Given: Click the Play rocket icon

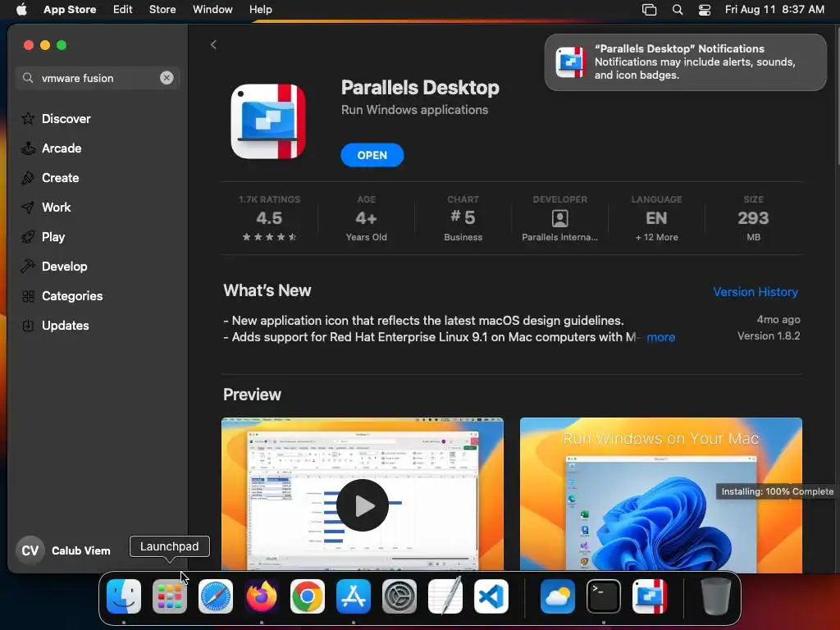Looking at the screenshot, I should [28, 237].
